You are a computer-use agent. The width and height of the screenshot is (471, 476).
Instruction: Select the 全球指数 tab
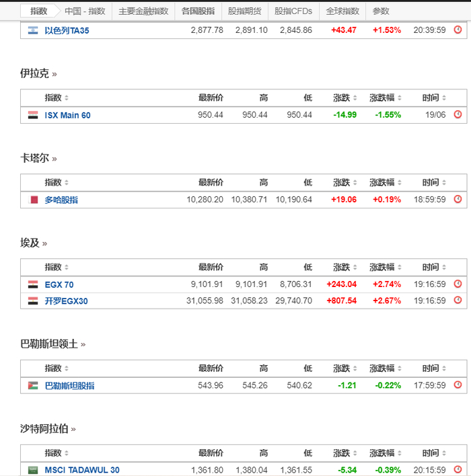point(342,11)
